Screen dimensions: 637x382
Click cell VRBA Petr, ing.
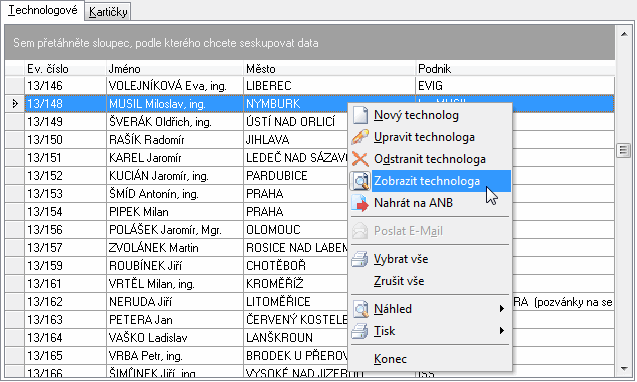175,356
